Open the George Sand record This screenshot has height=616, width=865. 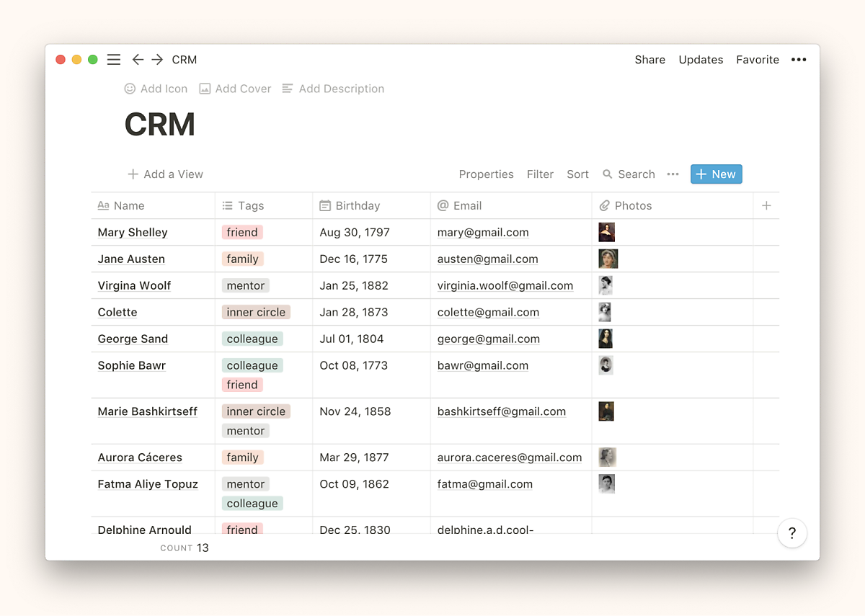tap(133, 339)
